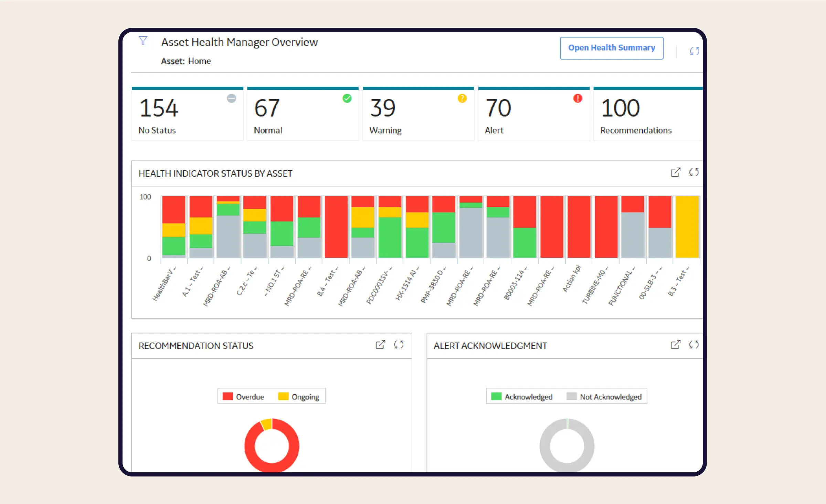Click the HealthBarV axis label
The image size is (826, 504).
click(164, 283)
